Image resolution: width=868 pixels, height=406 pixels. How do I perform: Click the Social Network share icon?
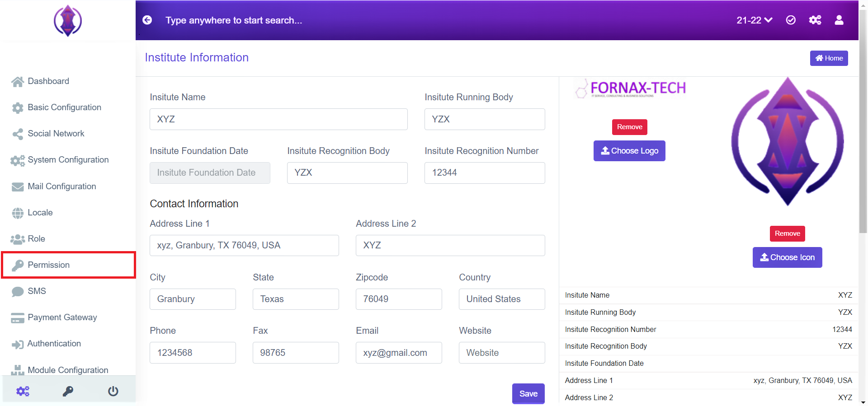18,134
